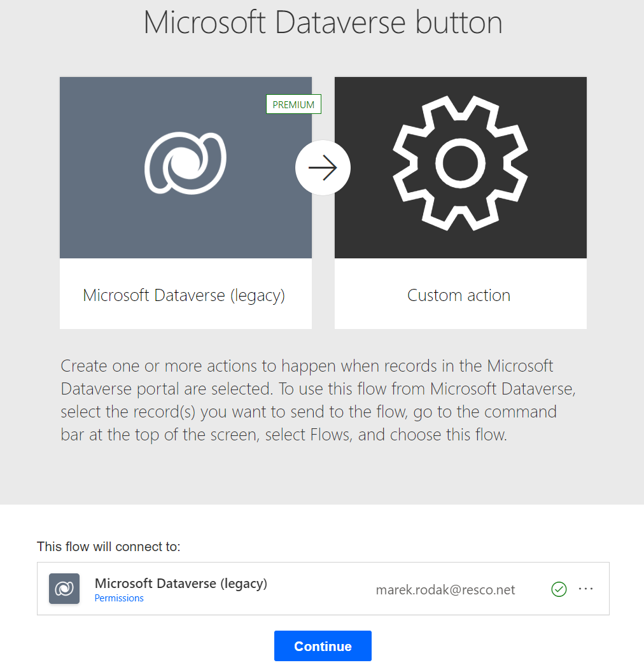Click the large Dataverse swirl logo
The image size is (644, 672).
coord(185,163)
